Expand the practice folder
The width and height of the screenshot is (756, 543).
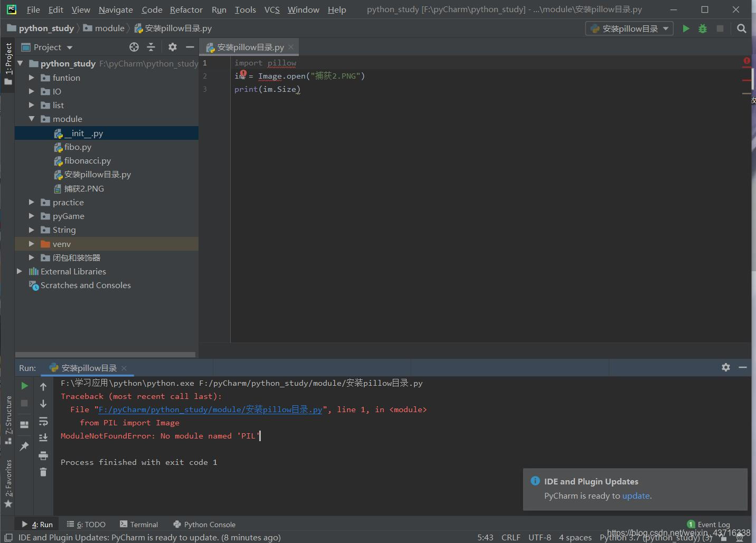pyautogui.click(x=32, y=202)
